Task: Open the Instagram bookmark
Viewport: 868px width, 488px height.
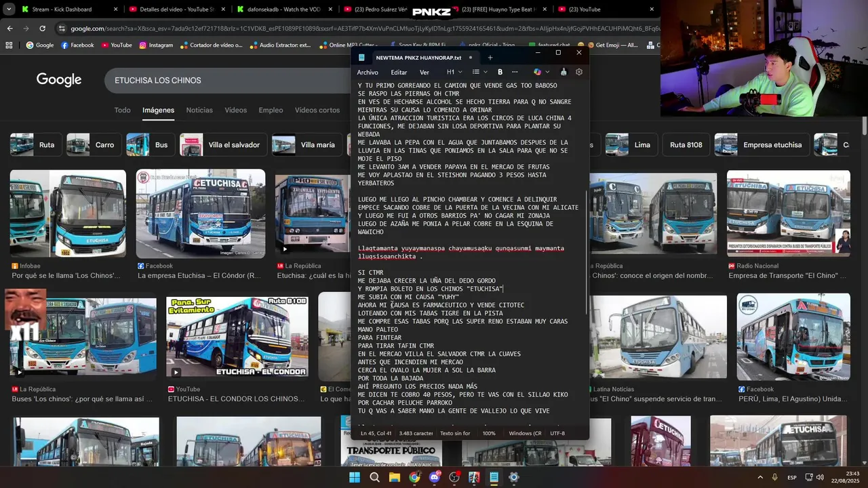Action: pos(156,45)
